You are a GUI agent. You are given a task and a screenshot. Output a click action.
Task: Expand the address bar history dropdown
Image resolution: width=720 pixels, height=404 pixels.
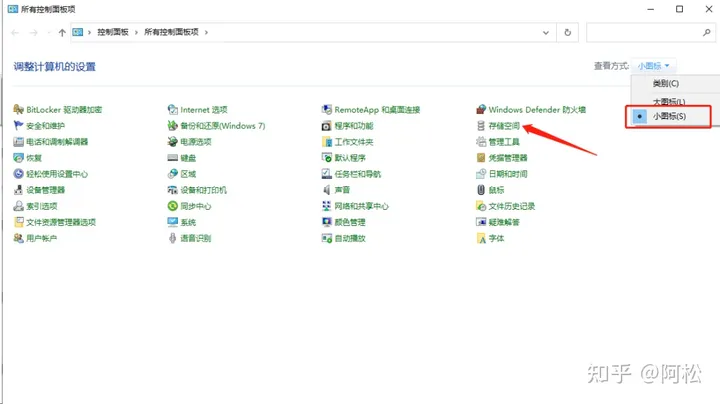546,33
